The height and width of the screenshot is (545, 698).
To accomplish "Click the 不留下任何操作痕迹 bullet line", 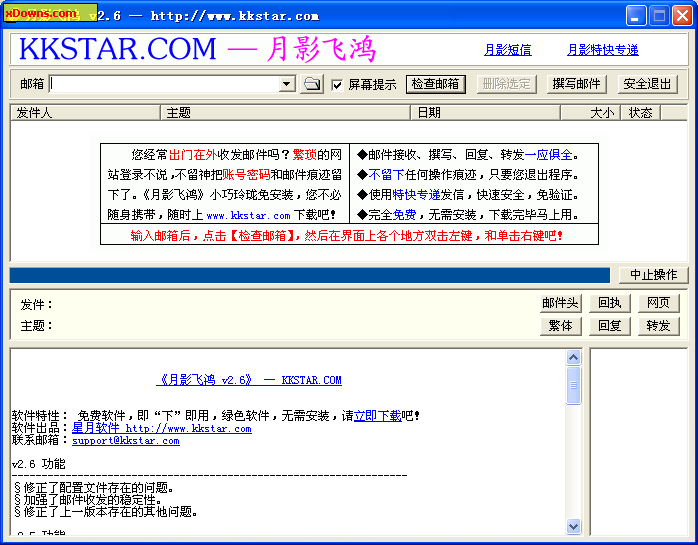I will tap(468, 175).
